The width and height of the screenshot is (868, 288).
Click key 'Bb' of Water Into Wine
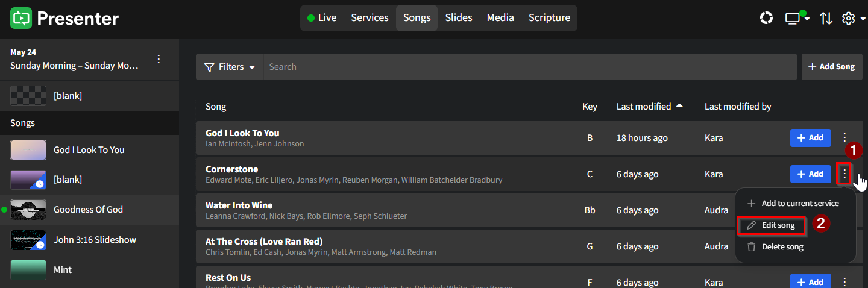[x=590, y=210]
